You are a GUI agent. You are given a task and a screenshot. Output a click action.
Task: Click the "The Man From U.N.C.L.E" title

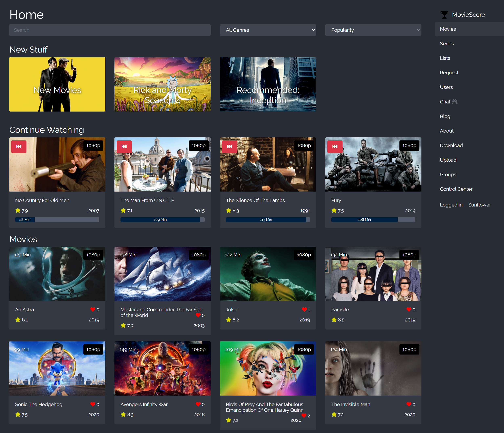tap(147, 200)
